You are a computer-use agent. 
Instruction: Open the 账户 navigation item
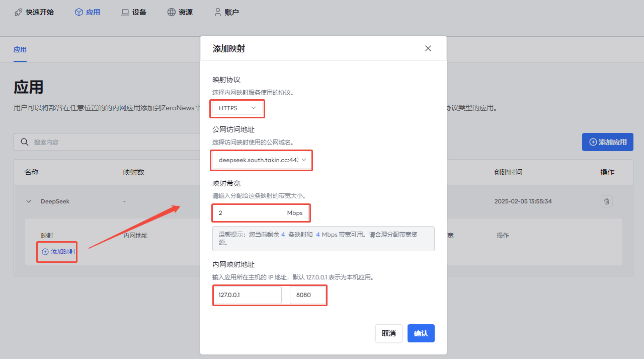(x=226, y=12)
